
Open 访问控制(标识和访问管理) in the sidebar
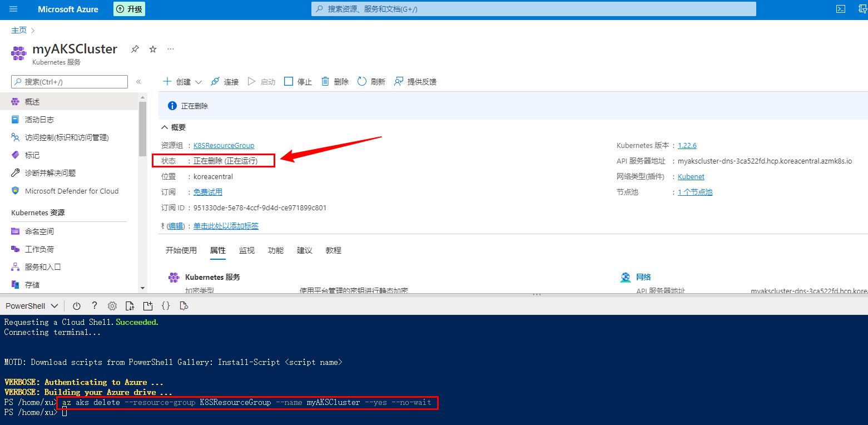pos(69,137)
